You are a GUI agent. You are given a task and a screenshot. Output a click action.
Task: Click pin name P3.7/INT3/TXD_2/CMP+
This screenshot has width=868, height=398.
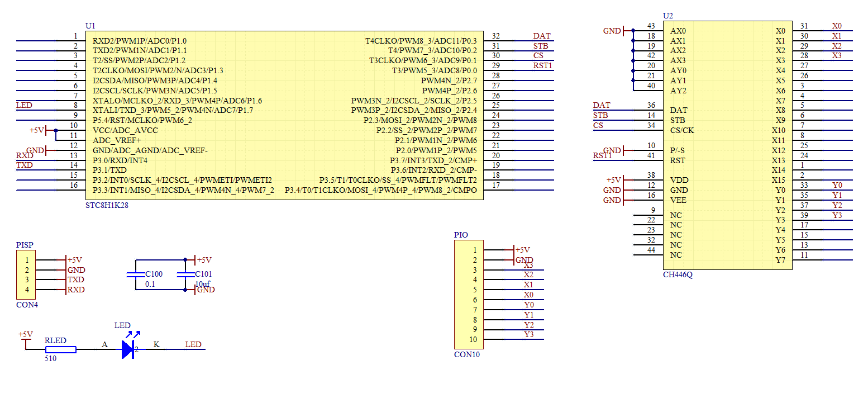coord(433,160)
